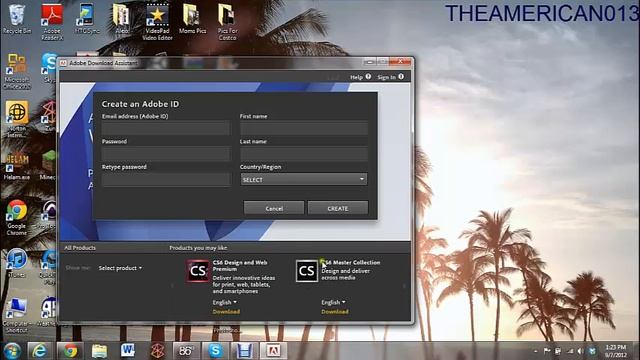The height and width of the screenshot is (360, 640).
Task: Open the Moms Pics folder icon
Action: 192,19
